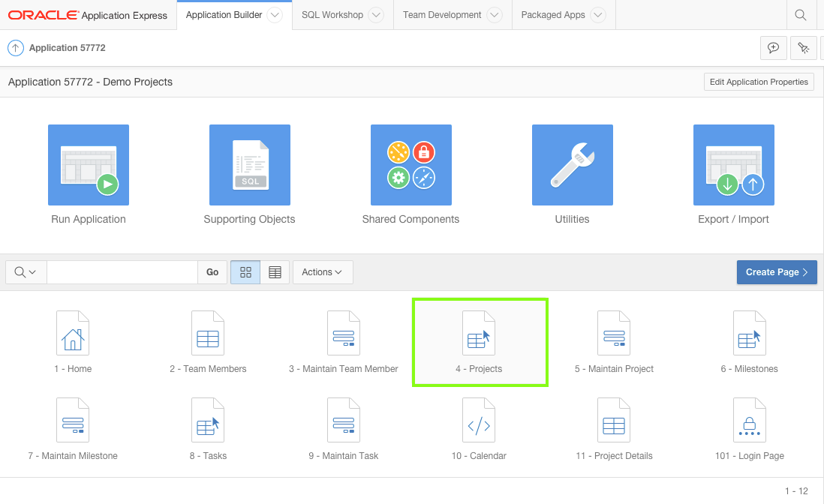Click the up-arrow icon beside Application 57772

coord(15,48)
